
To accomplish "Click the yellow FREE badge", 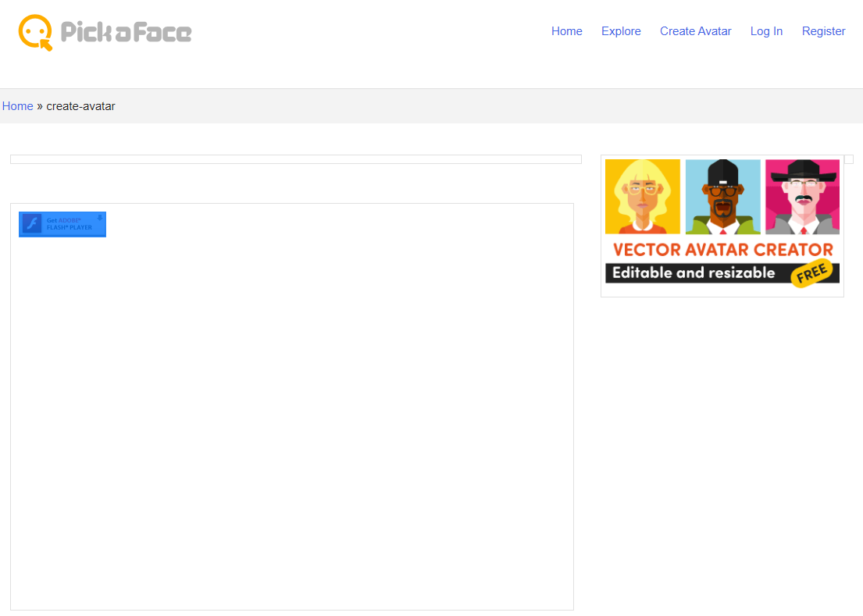I will coord(811,273).
